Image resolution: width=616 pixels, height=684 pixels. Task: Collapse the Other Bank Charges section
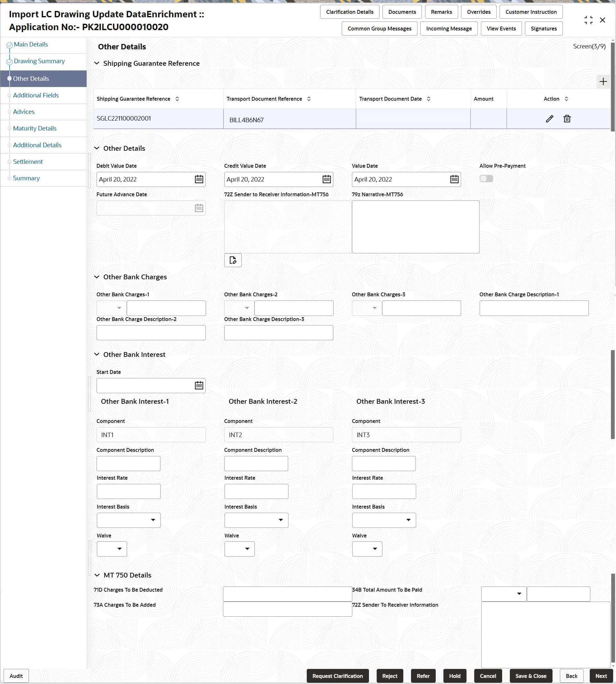pyautogui.click(x=97, y=277)
